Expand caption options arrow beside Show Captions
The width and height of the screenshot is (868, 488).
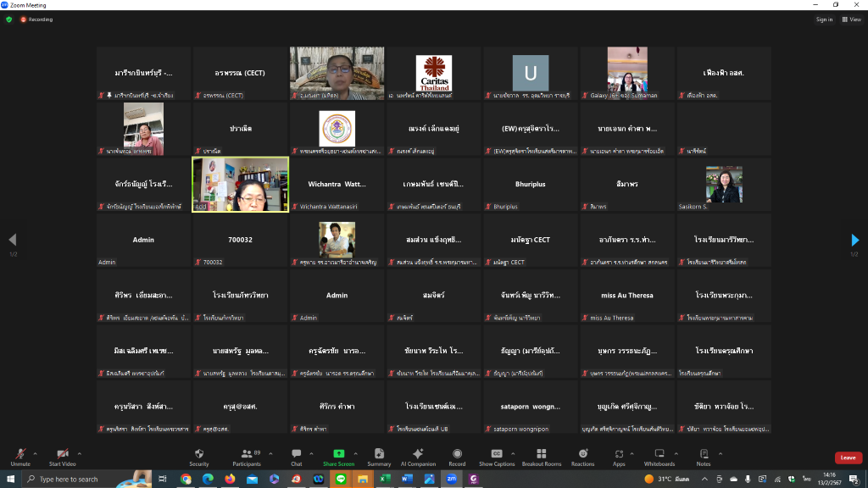pos(513,454)
